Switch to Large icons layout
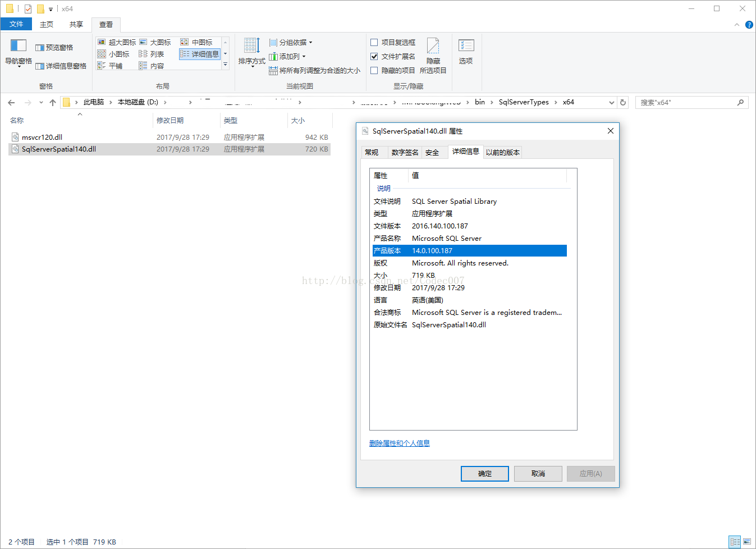 tap(155, 42)
